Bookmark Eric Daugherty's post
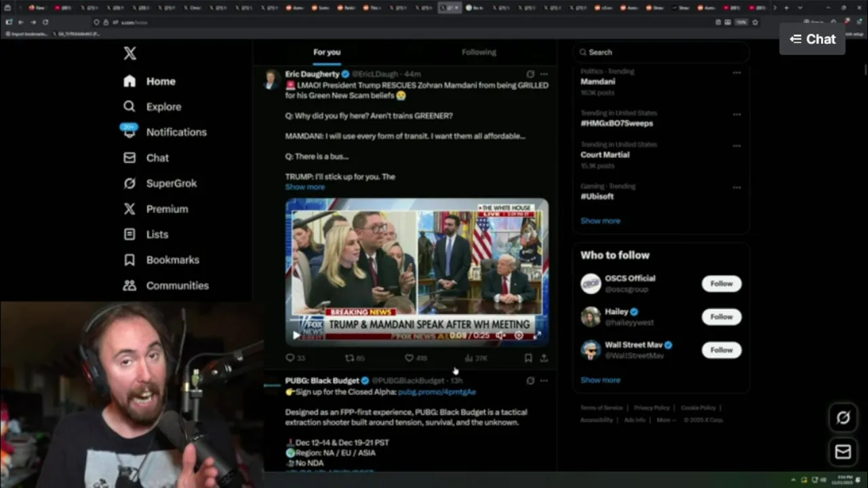Image resolution: width=868 pixels, height=488 pixels. pyautogui.click(x=528, y=358)
